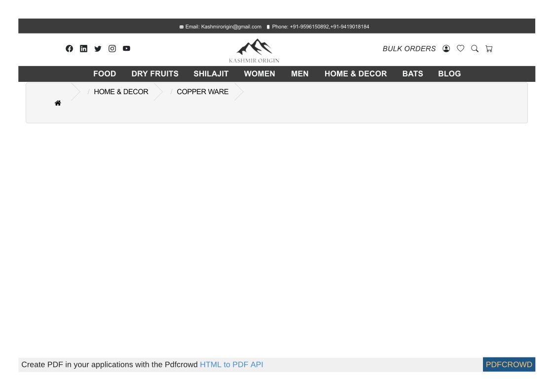Viewport: 554px width, 392px height.
Task: Open the Facebook social icon
Action: coord(69,48)
